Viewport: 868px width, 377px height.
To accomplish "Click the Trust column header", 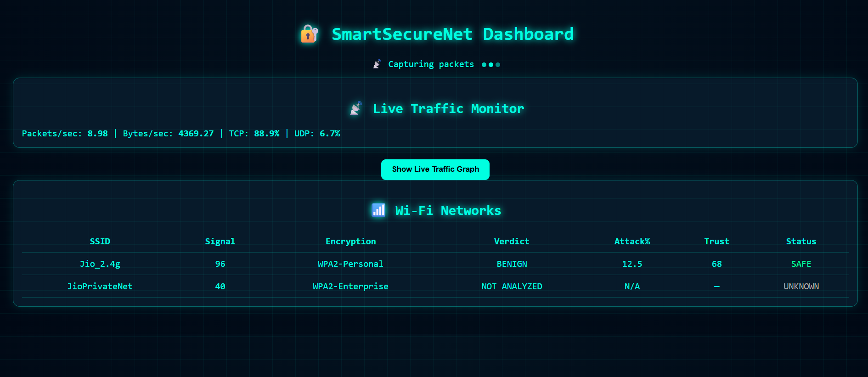I will [717, 242].
